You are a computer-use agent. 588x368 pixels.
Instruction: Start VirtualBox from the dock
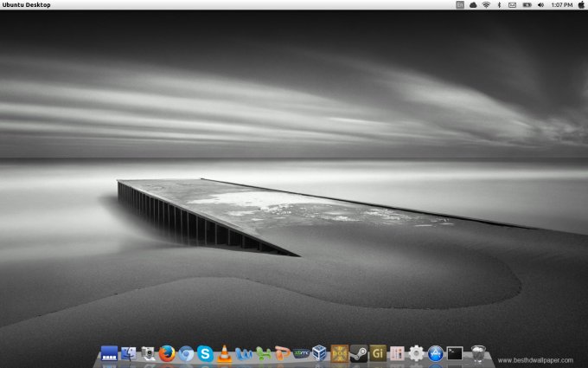(x=319, y=354)
